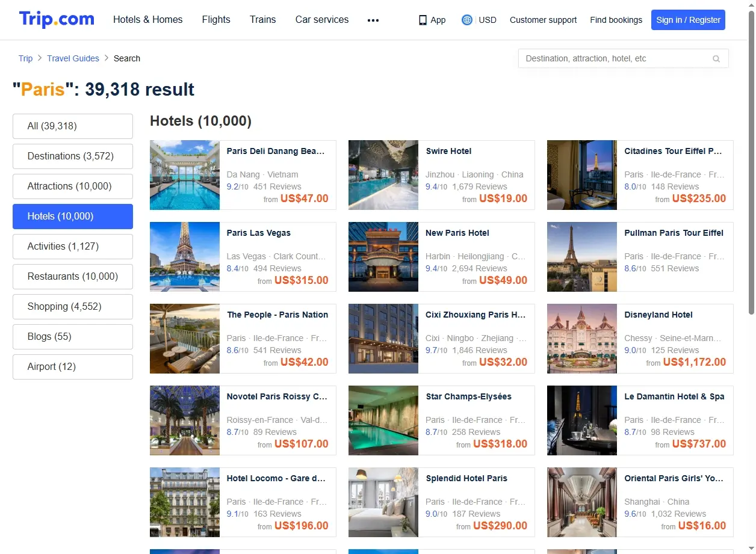Click 'Shanghai · China' location text
Screen dimensions: 756x554
tap(657, 502)
